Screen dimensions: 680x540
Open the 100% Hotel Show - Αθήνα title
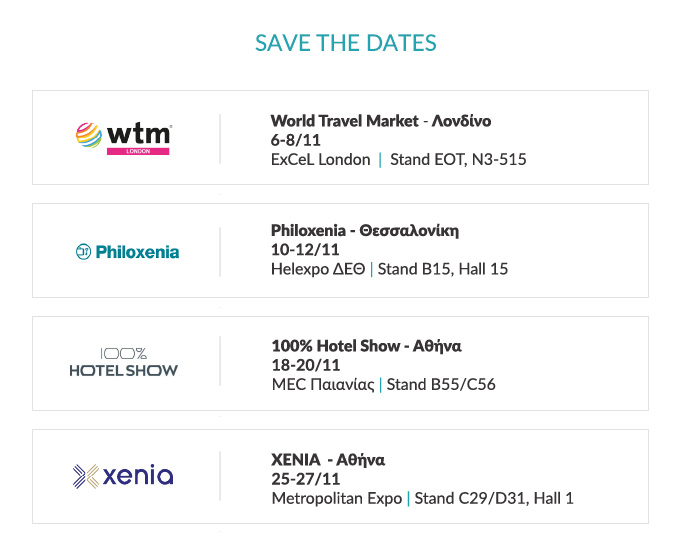point(366,346)
